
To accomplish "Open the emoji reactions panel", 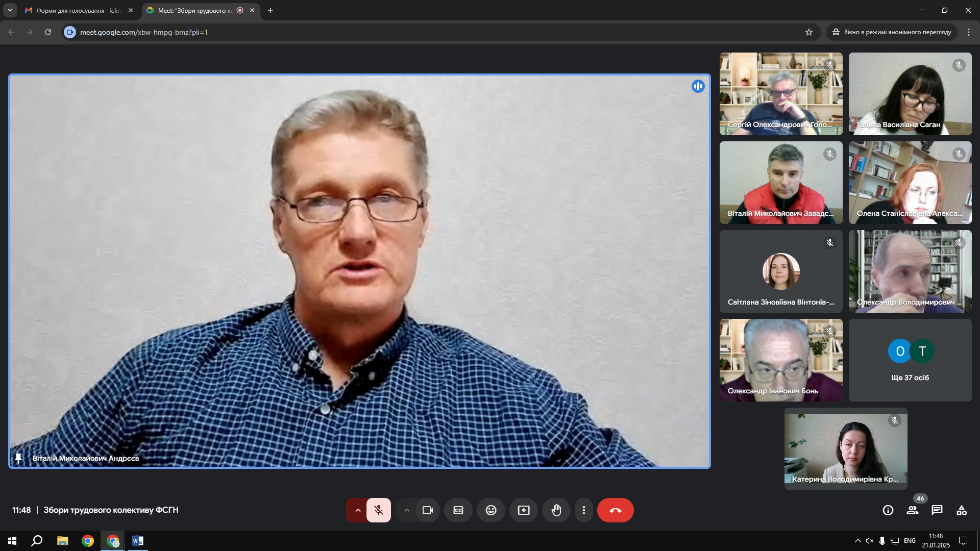I will coord(491,510).
